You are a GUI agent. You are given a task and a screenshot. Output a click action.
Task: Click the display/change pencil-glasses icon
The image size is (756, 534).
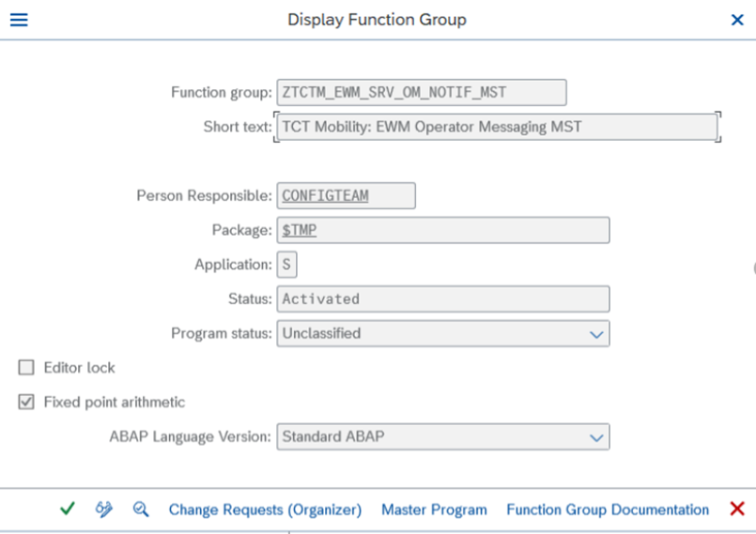click(103, 509)
